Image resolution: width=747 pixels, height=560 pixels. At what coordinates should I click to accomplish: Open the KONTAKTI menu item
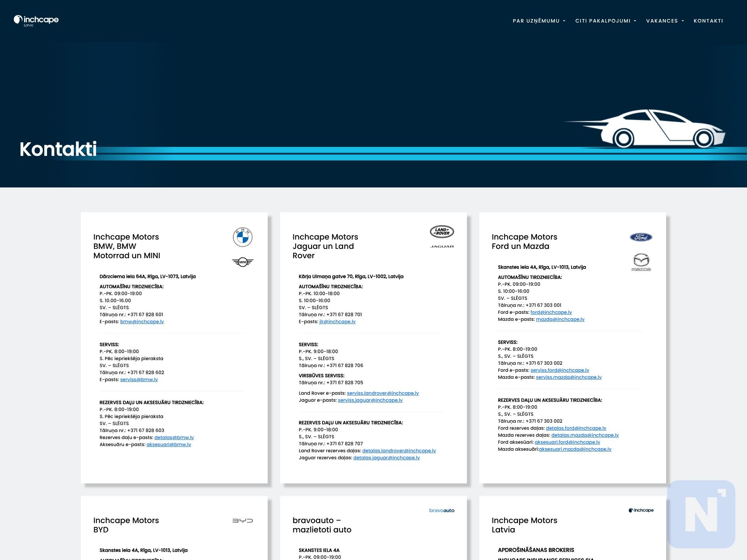point(708,21)
